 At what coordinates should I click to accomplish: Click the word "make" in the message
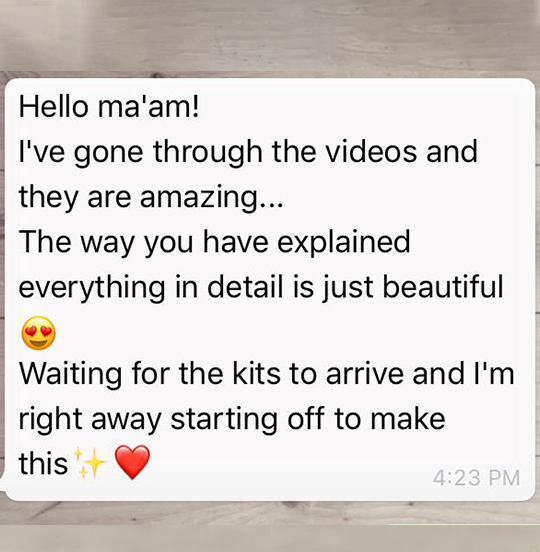tap(408, 419)
